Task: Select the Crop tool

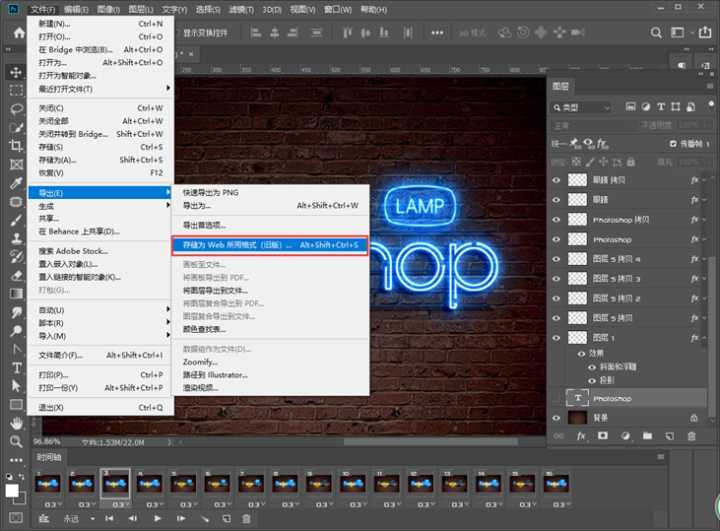Action: click(16, 146)
